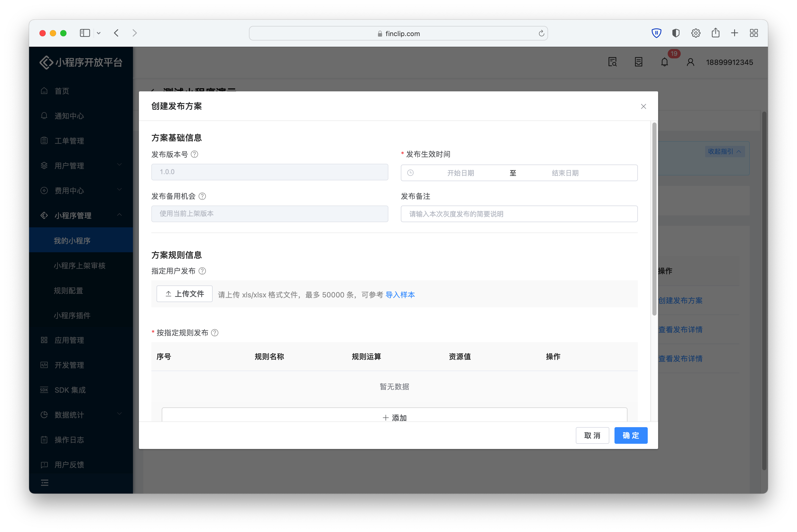Click the 发布备用机会 field
The image size is (797, 532).
[x=269, y=214]
